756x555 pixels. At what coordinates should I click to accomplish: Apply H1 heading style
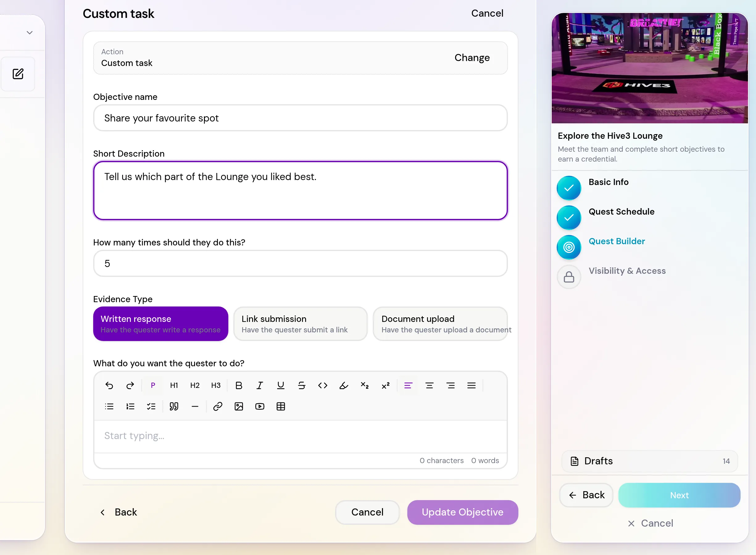[x=174, y=385]
